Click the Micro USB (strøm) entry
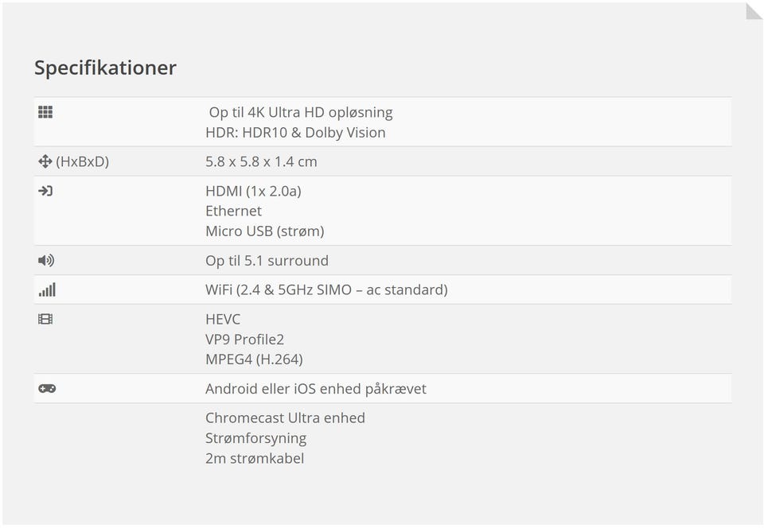The image size is (764, 532). click(x=264, y=231)
